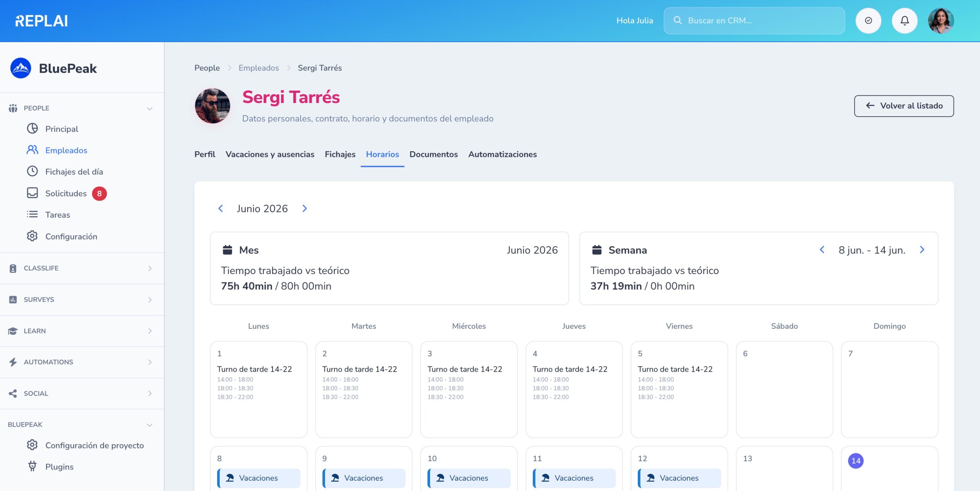
Task: Click the 37h 19min weekly worked time
Action: click(x=616, y=286)
